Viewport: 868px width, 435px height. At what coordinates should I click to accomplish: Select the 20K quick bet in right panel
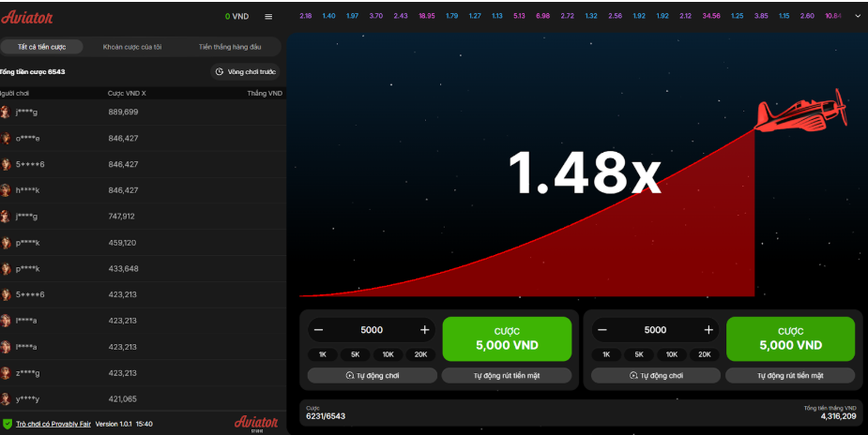(x=705, y=355)
